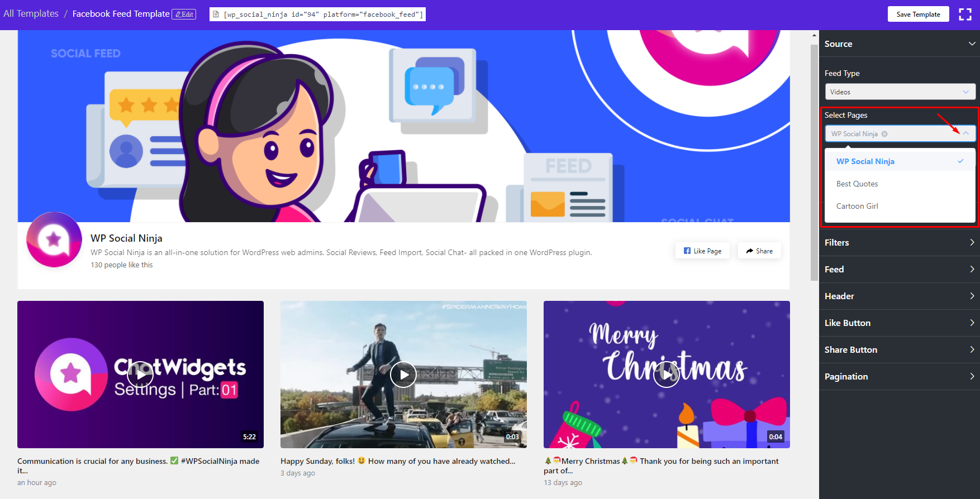Click the WP Social Ninja profile logo

pos(54,239)
